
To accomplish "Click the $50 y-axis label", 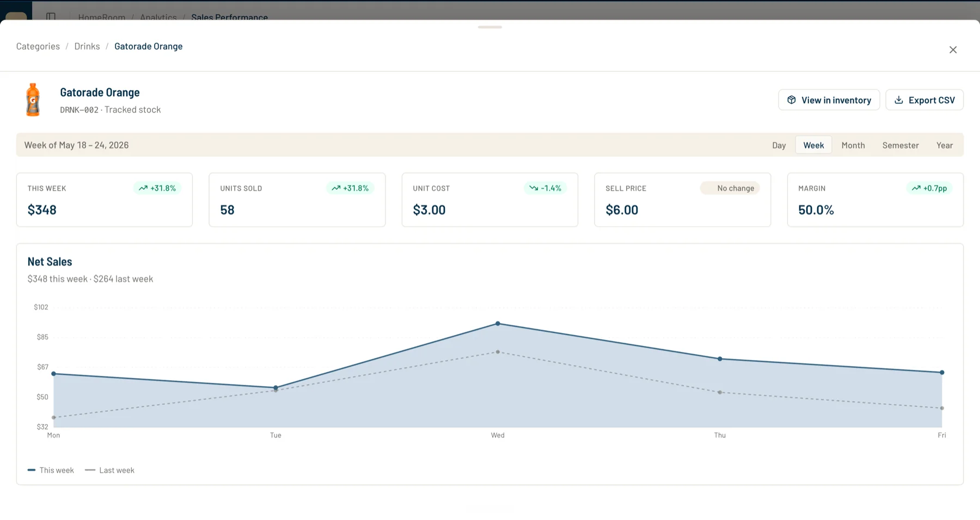I will coord(42,397).
